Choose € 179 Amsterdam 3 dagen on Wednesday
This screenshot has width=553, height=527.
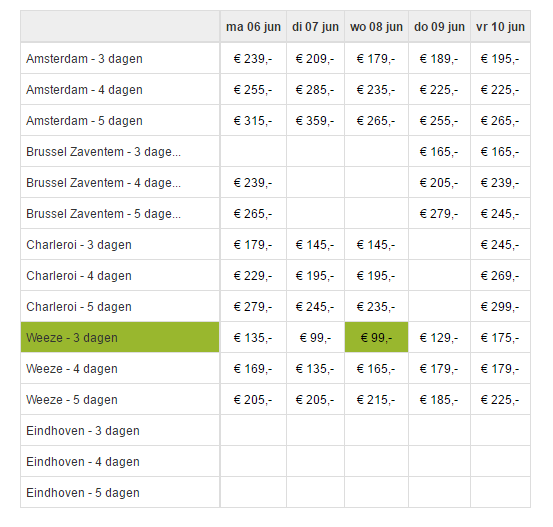[x=376, y=59]
